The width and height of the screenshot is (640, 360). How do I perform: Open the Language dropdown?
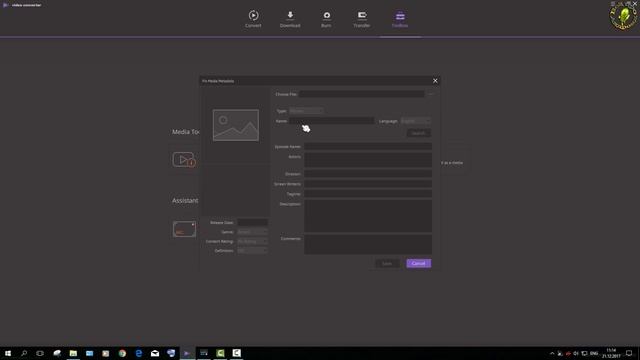(416, 121)
